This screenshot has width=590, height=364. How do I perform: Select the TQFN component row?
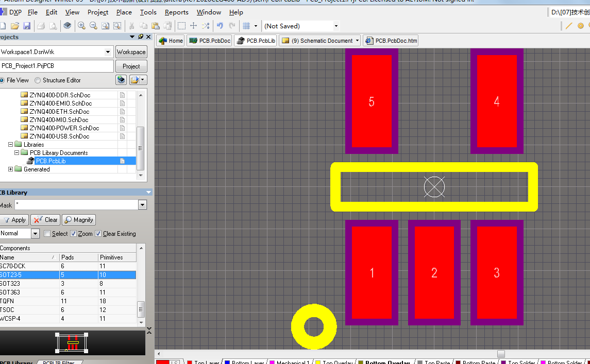[x=68, y=301]
